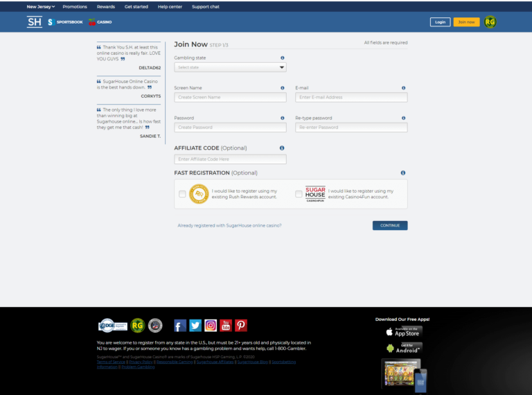
Task: Check register with Casino4Fun account
Action: pos(299,194)
